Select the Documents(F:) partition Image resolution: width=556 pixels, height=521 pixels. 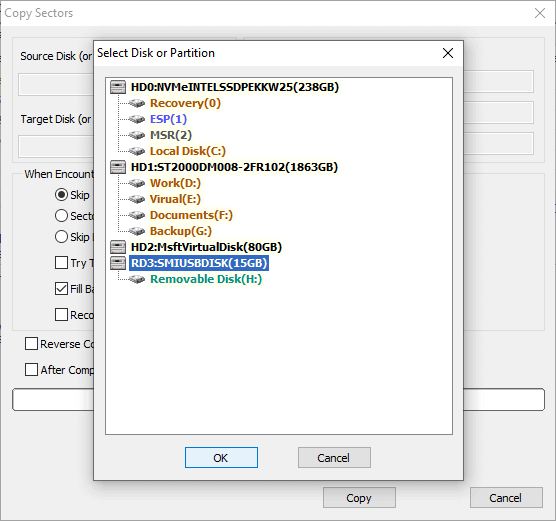191,215
